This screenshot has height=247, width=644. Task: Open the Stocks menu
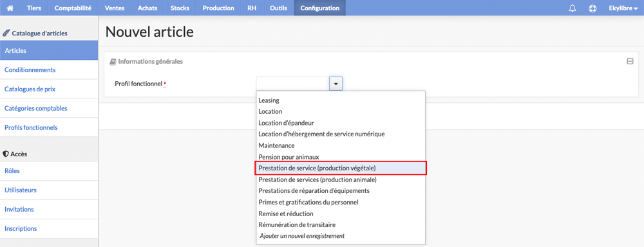point(180,8)
